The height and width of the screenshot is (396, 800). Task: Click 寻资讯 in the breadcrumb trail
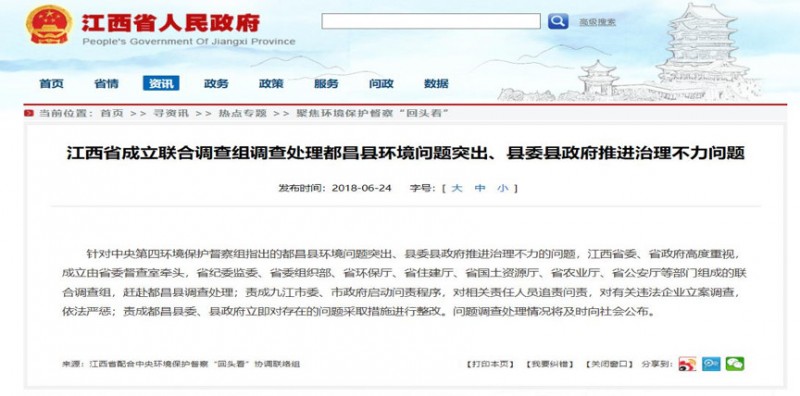click(171, 113)
